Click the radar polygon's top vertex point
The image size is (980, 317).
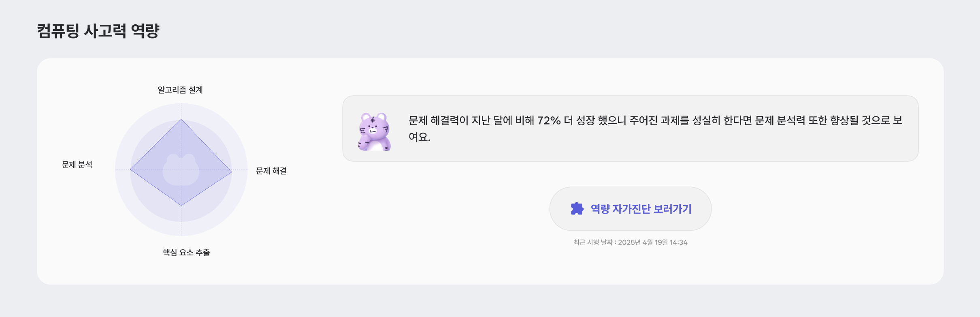[181, 119]
